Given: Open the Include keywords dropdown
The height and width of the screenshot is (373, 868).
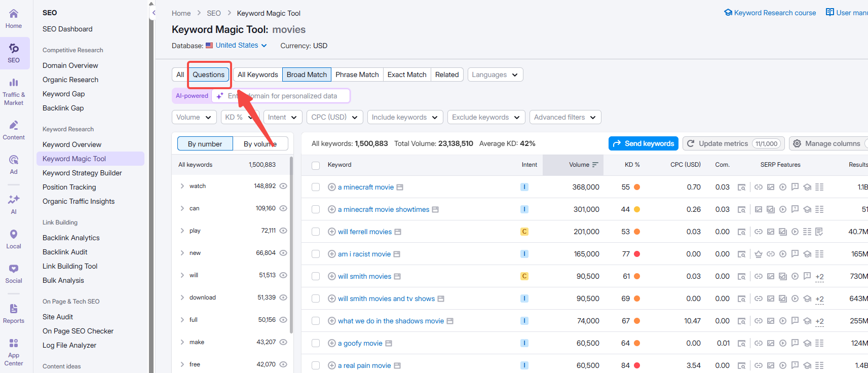Looking at the screenshot, I should coord(405,117).
